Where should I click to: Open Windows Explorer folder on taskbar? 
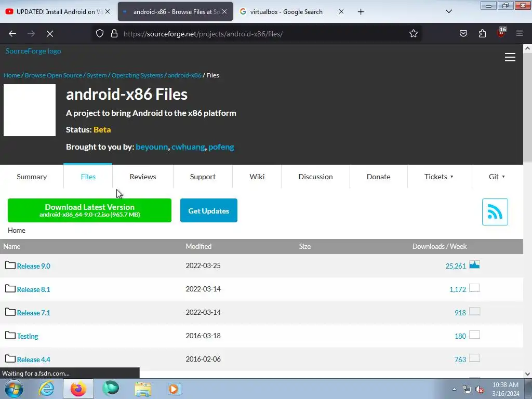(143, 389)
